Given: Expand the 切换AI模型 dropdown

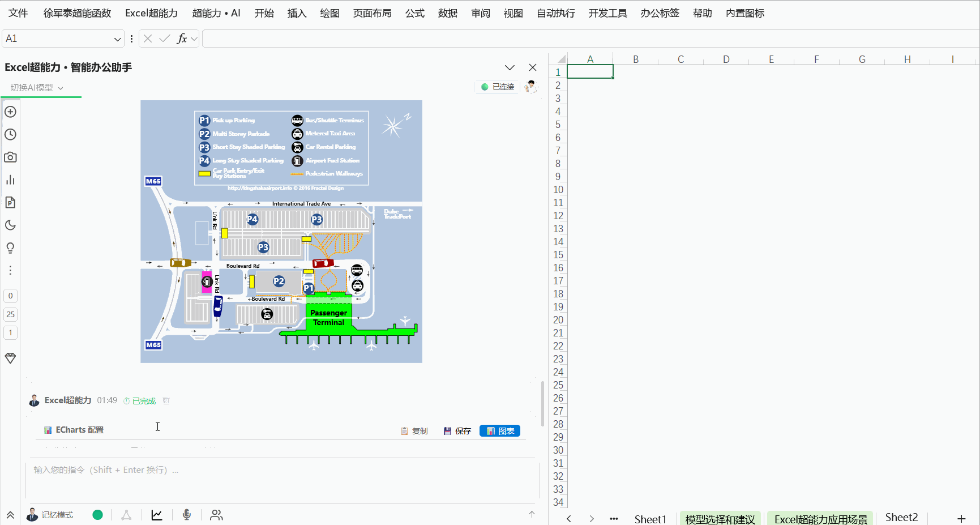Looking at the screenshot, I should click(37, 88).
